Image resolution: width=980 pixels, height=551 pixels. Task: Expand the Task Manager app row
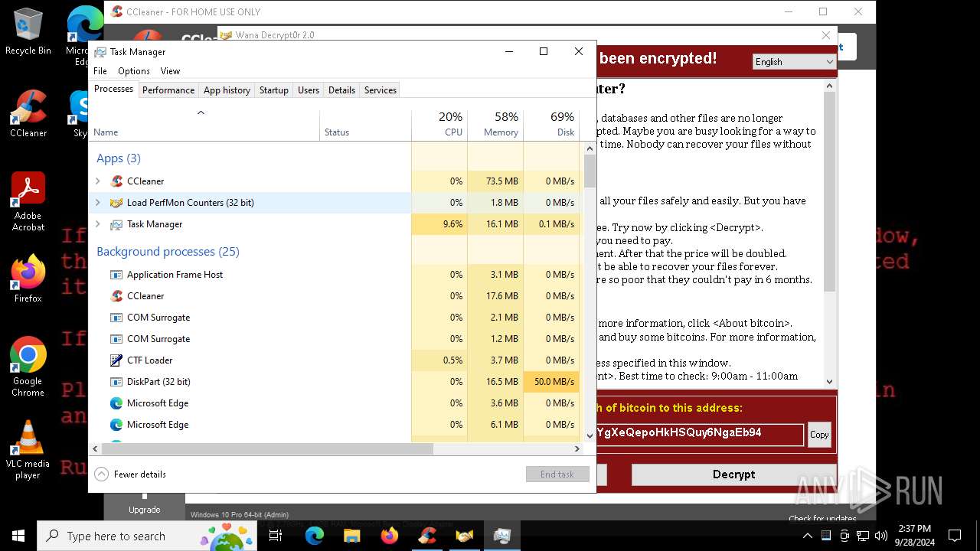97,224
